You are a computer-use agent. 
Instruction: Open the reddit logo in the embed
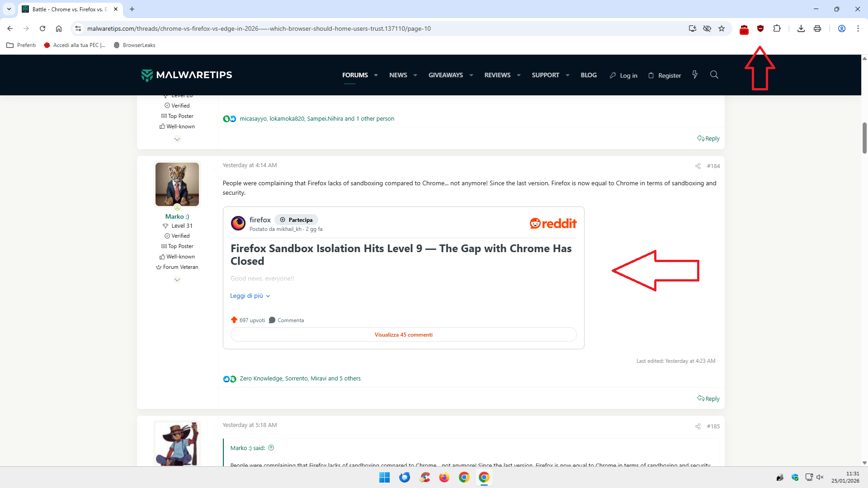pos(553,223)
